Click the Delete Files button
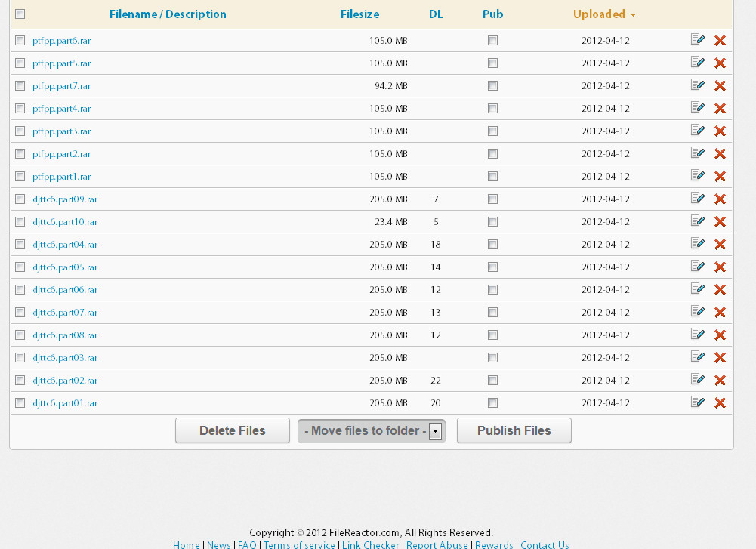 pyautogui.click(x=233, y=430)
